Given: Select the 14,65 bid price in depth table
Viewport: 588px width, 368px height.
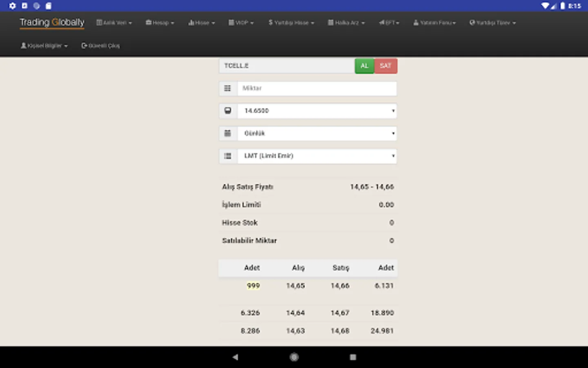Looking at the screenshot, I should tap(295, 286).
